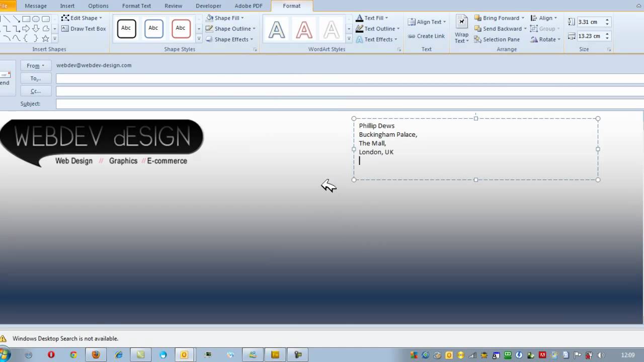Click the To recipients field
The height and width of the screenshot is (362, 644).
(350, 78)
